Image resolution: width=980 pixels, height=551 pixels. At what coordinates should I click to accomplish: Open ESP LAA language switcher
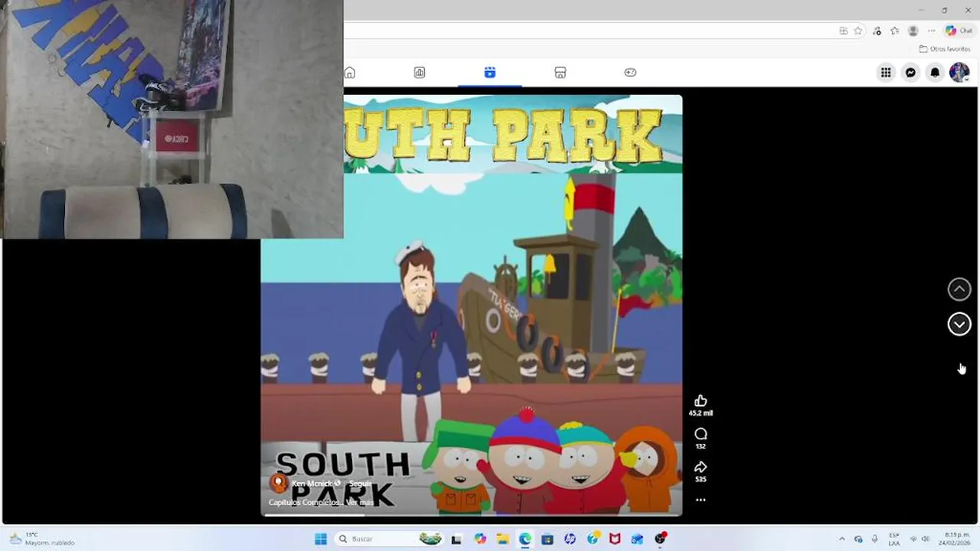[x=894, y=539]
